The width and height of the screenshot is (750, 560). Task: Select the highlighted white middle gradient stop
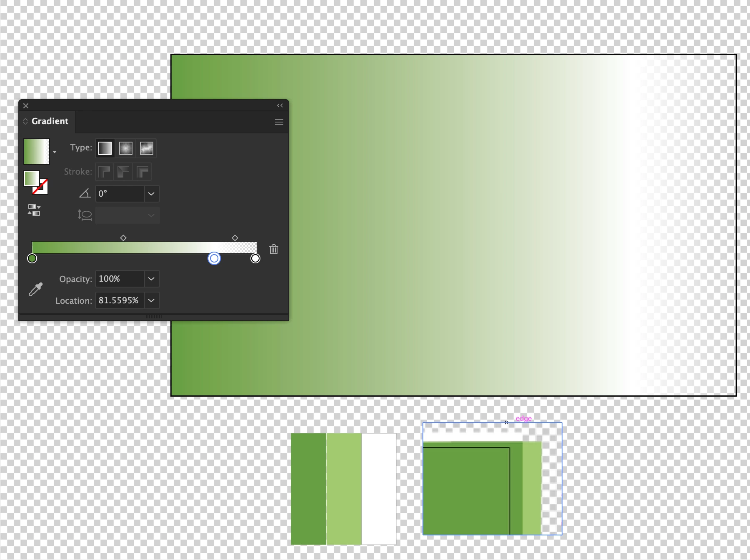pyautogui.click(x=214, y=258)
